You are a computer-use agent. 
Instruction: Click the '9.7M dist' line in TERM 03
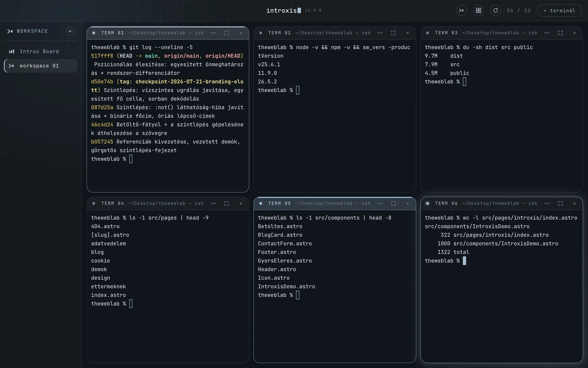pyautogui.click(x=444, y=56)
